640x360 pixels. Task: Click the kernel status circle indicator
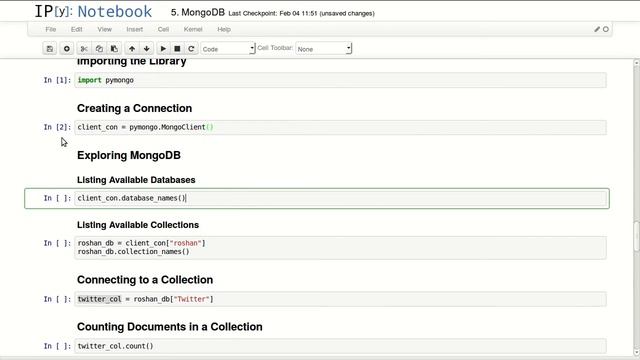[606, 29]
